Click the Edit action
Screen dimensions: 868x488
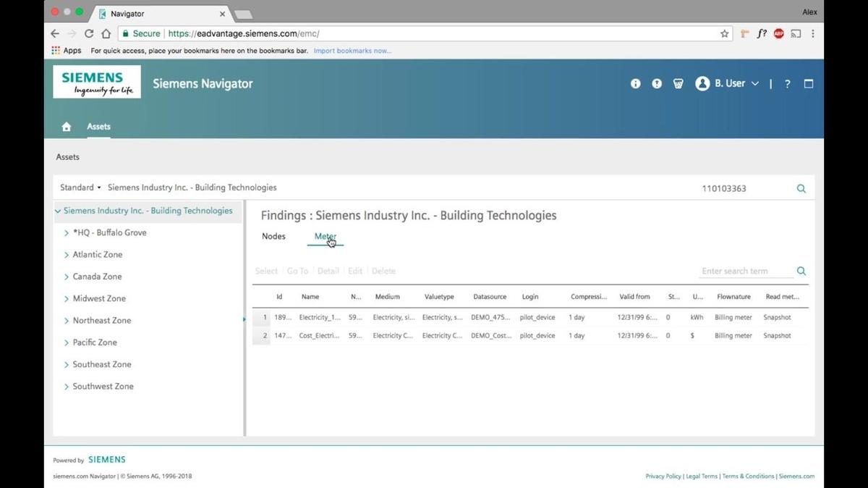coord(355,271)
